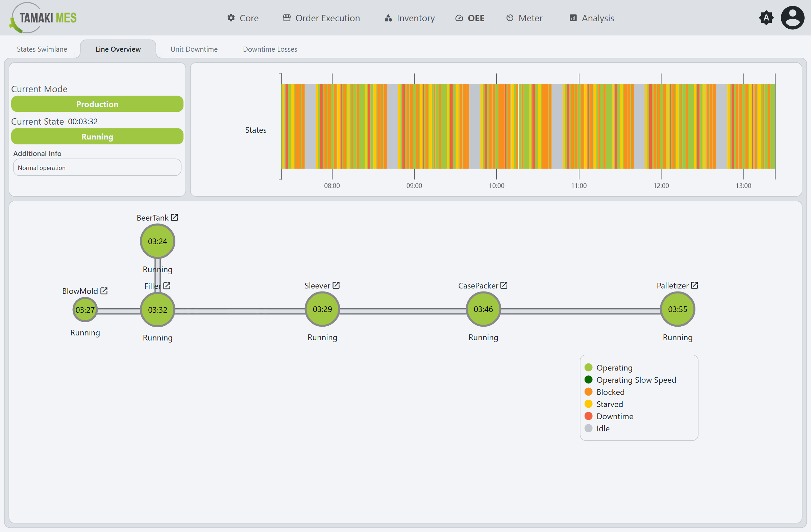Click the CasePacker unit label
This screenshot has height=532, width=811.
pos(478,285)
